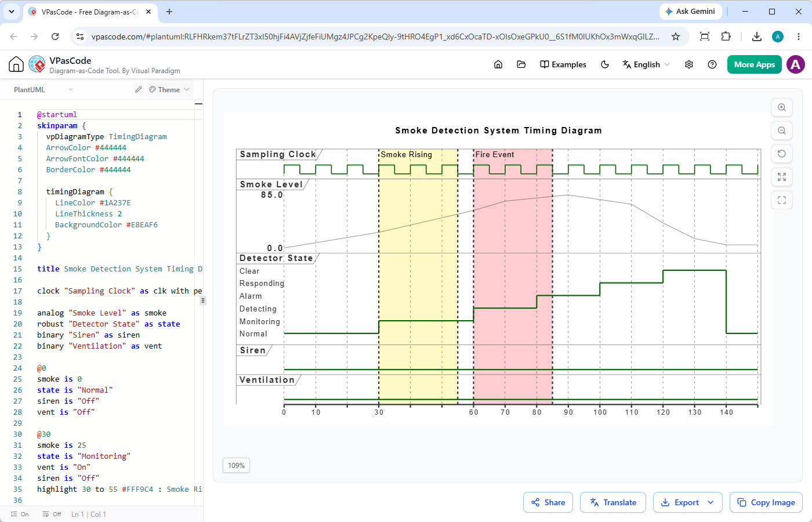Screen dimensions: 812x522
Task: Click the editor panel resize handle
Action: [x=202, y=300]
